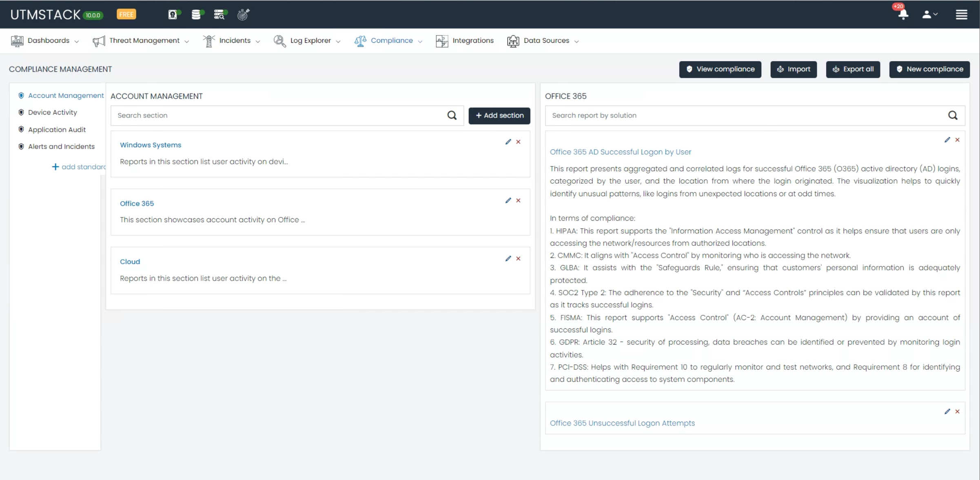This screenshot has width=980, height=480.
Task: Click the database status icon in header
Action: [x=197, y=15]
